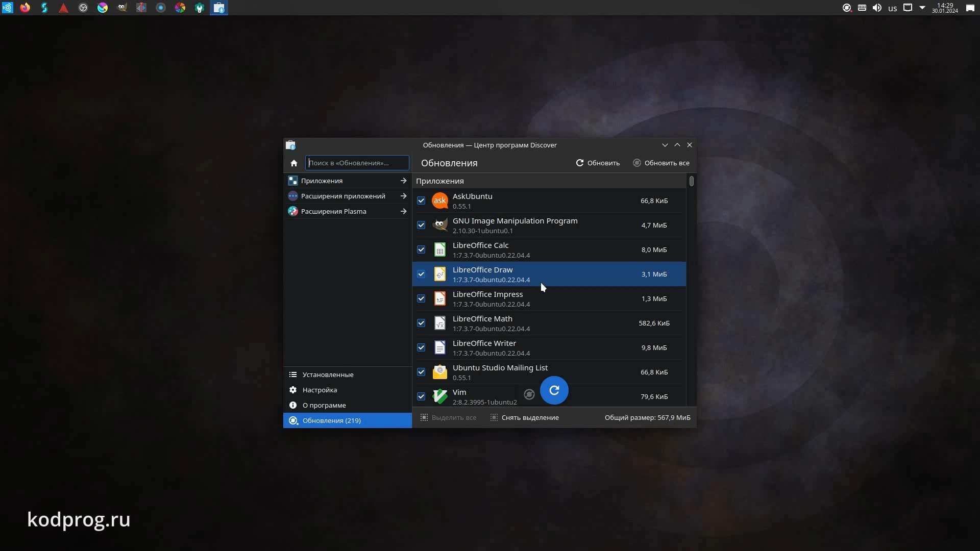
Task: Click the LibreOffice Draw icon
Action: tap(439, 274)
